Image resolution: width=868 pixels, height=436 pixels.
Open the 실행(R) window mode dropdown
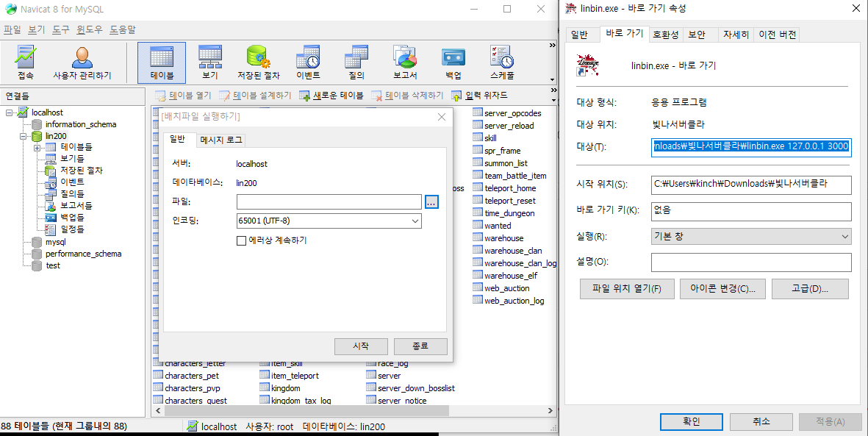tap(751, 237)
